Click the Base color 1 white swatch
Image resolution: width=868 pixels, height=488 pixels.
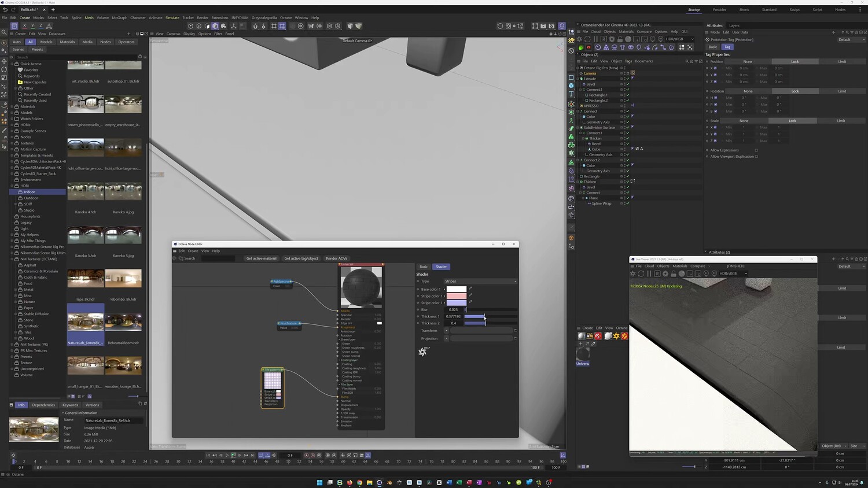(457, 289)
